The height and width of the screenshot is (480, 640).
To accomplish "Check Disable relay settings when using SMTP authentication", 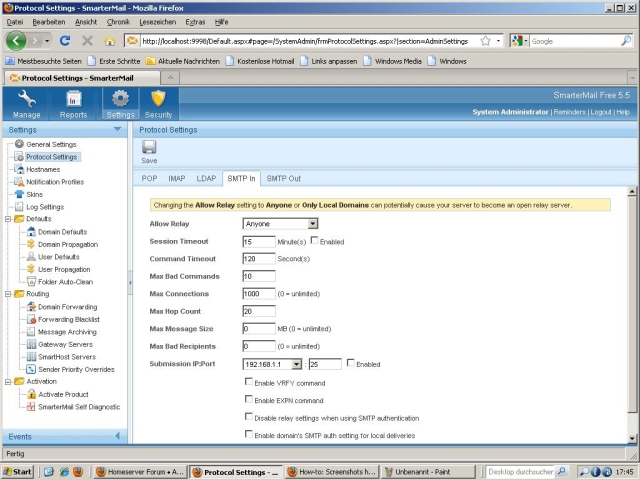I will 248,416.
